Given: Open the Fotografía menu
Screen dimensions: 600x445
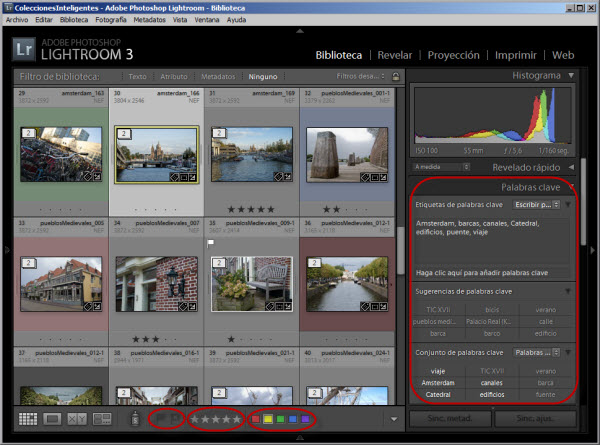Looking at the screenshot, I should (111, 20).
